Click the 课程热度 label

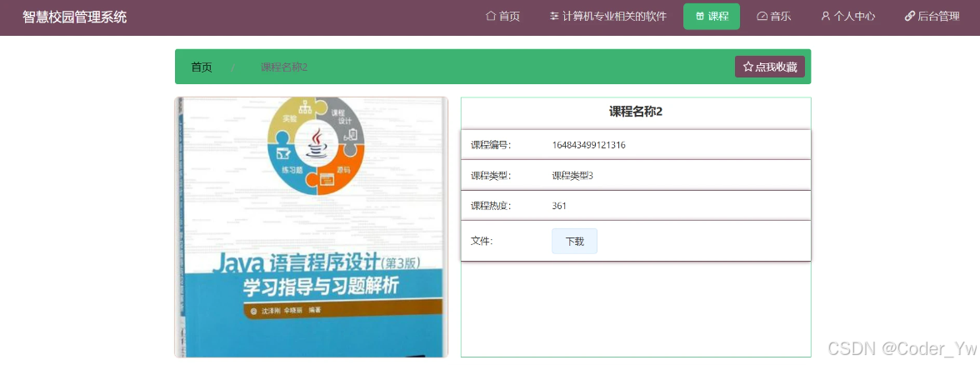point(491,206)
